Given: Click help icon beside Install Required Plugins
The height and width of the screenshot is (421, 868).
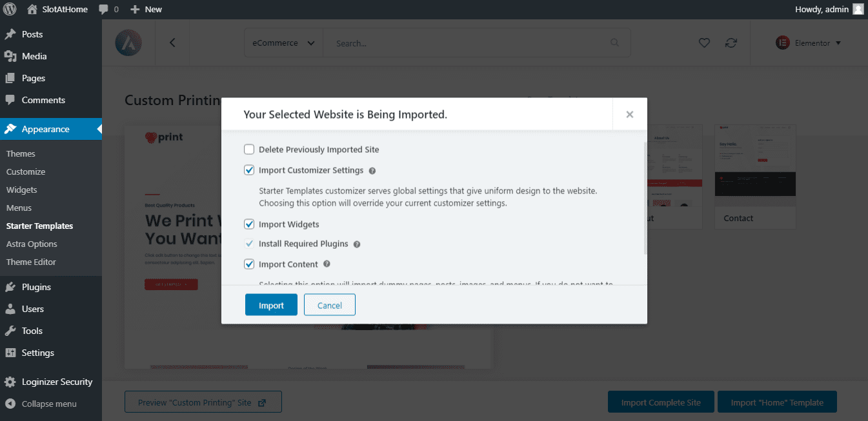Looking at the screenshot, I should pos(357,244).
